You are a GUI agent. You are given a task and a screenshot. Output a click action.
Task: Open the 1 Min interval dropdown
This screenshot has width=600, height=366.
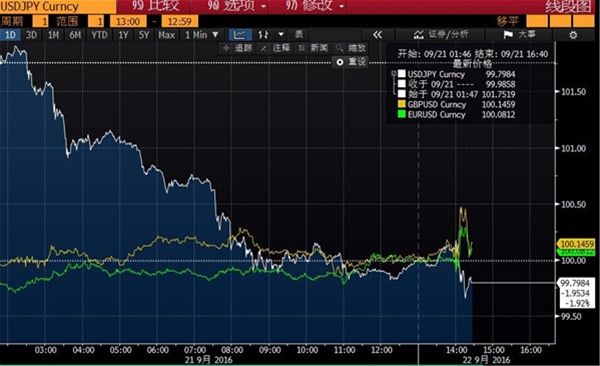tap(202, 35)
